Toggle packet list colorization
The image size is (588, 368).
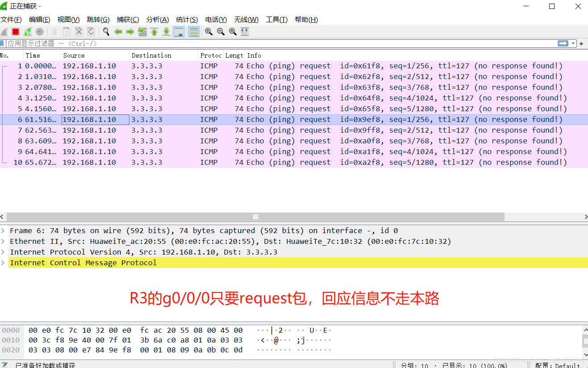point(194,32)
